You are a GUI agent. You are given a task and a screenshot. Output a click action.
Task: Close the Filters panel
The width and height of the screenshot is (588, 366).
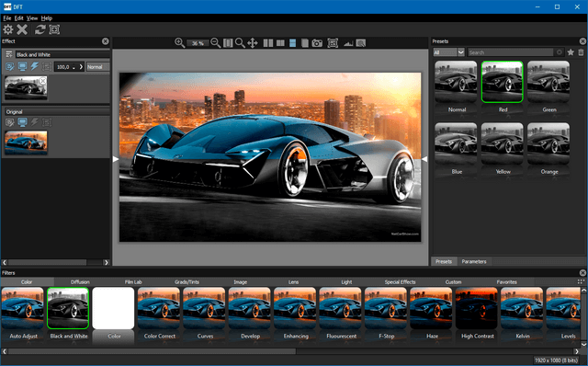(582, 273)
